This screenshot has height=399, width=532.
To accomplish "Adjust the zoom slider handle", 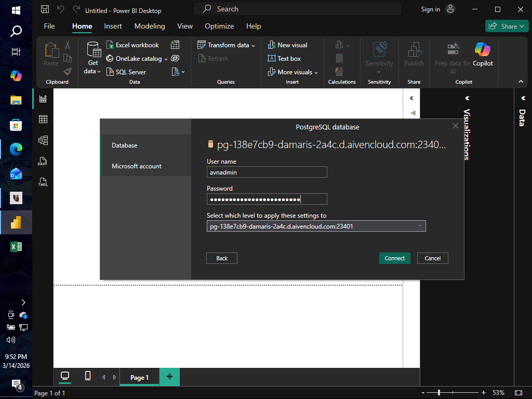I will point(439,393).
